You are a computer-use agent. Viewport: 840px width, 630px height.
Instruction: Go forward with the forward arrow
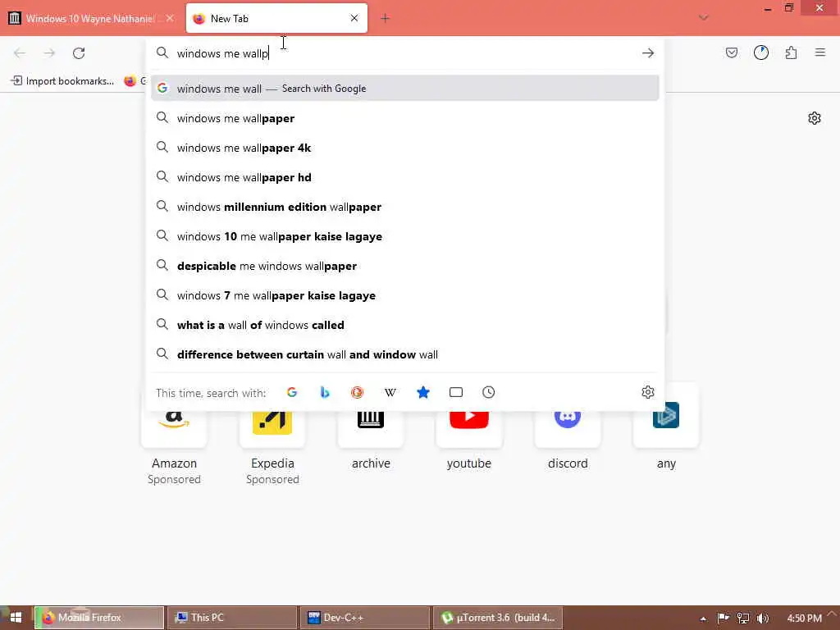point(49,53)
